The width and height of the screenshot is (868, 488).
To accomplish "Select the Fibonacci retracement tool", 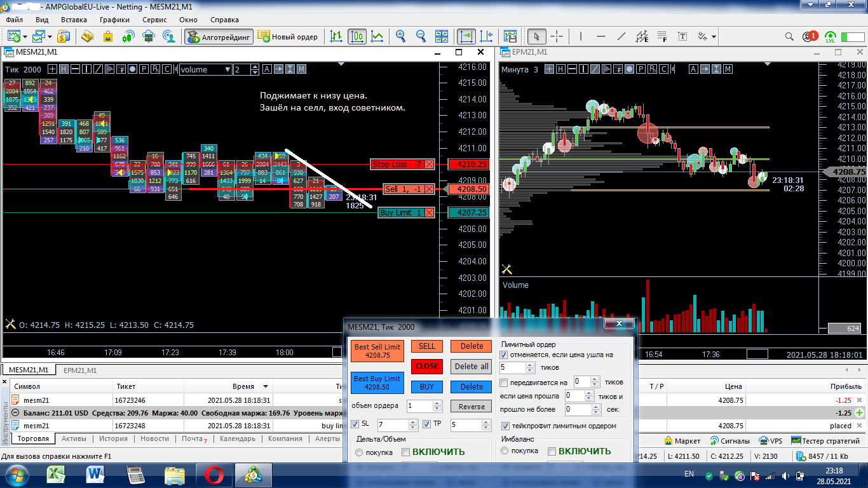I will point(662,36).
